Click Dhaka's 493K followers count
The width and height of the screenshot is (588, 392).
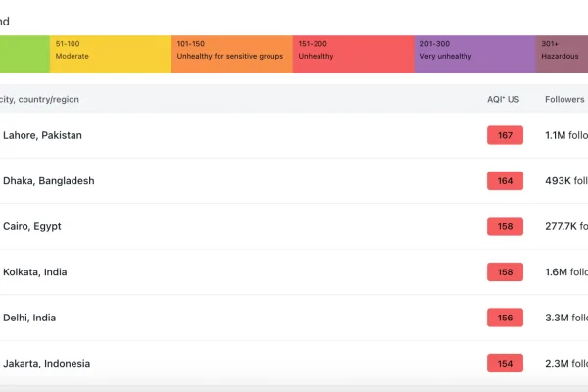click(x=566, y=180)
